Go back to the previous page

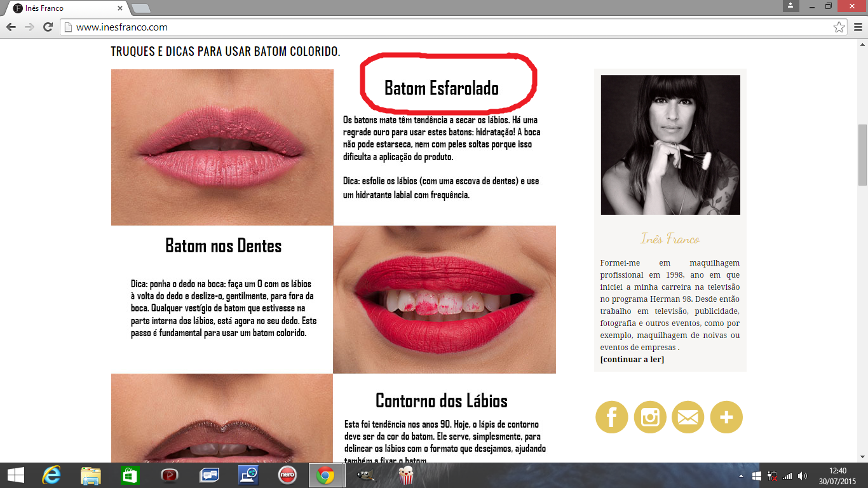coord(11,27)
